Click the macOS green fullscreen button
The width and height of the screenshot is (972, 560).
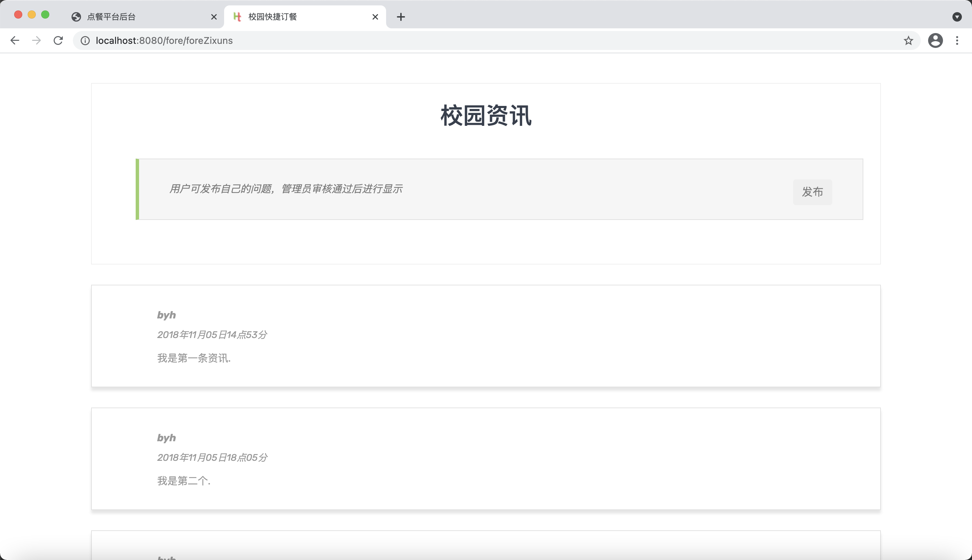pyautogui.click(x=45, y=15)
